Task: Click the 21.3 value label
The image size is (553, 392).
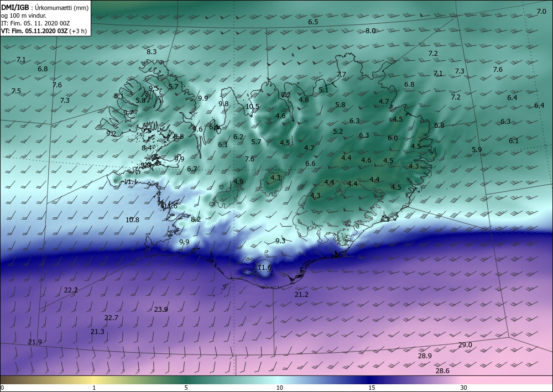Action: tap(97, 331)
